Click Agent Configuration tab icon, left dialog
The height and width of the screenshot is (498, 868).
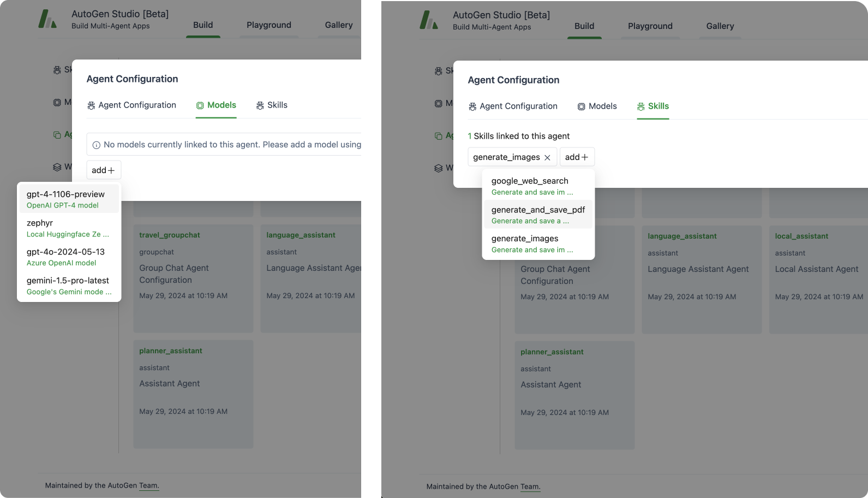pos(91,105)
